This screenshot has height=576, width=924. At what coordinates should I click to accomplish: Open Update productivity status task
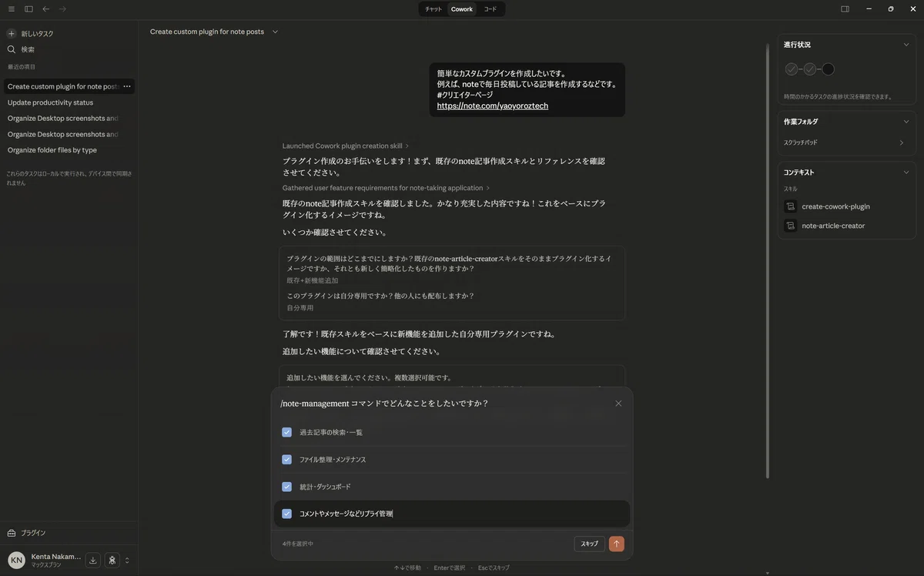(50, 102)
